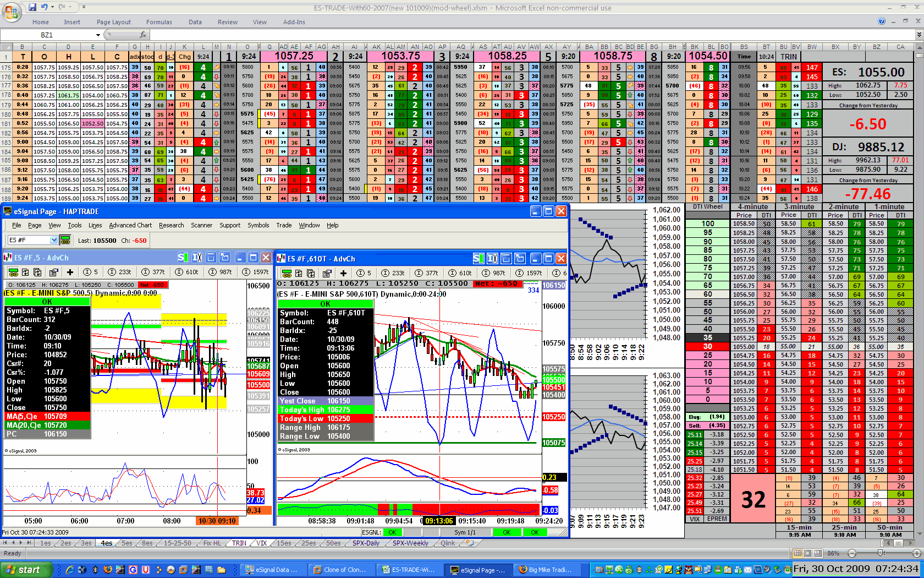Open the Undo history dropdown arrow
924x578 pixels.
coord(52,7)
